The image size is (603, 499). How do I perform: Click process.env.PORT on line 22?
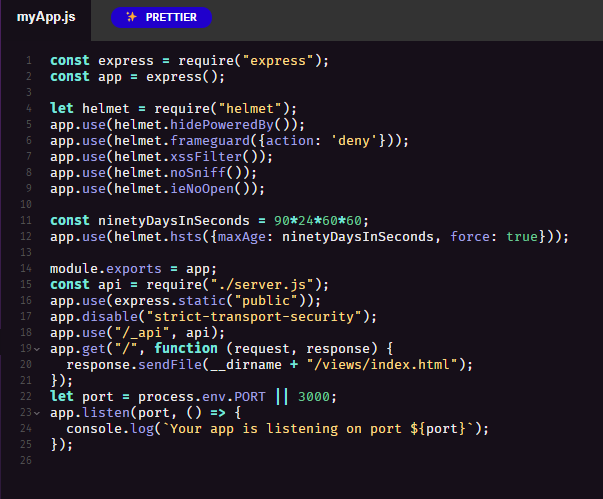pyautogui.click(x=202, y=397)
